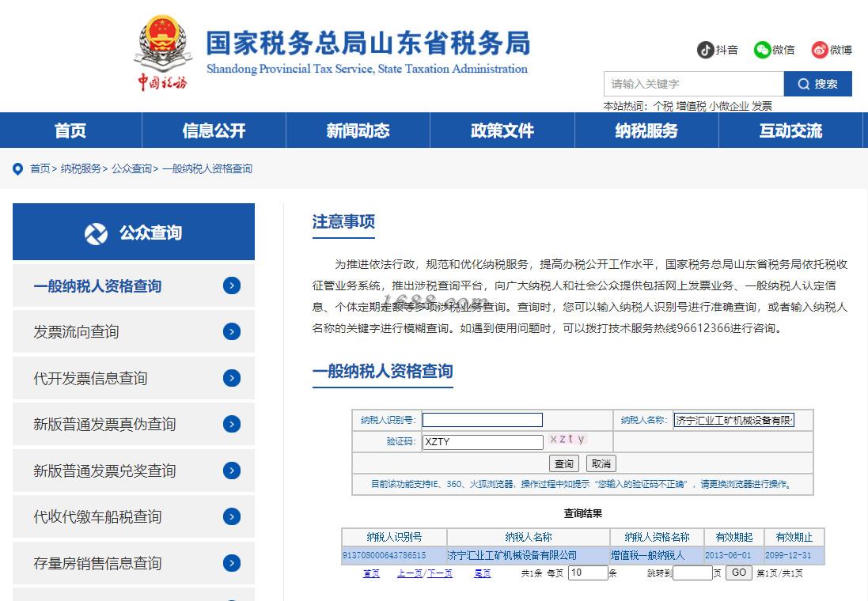Image resolution: width=868 pixels, height=601 pixels.
Task: Click the 尾页 pagination link
Action: point(483,573)
